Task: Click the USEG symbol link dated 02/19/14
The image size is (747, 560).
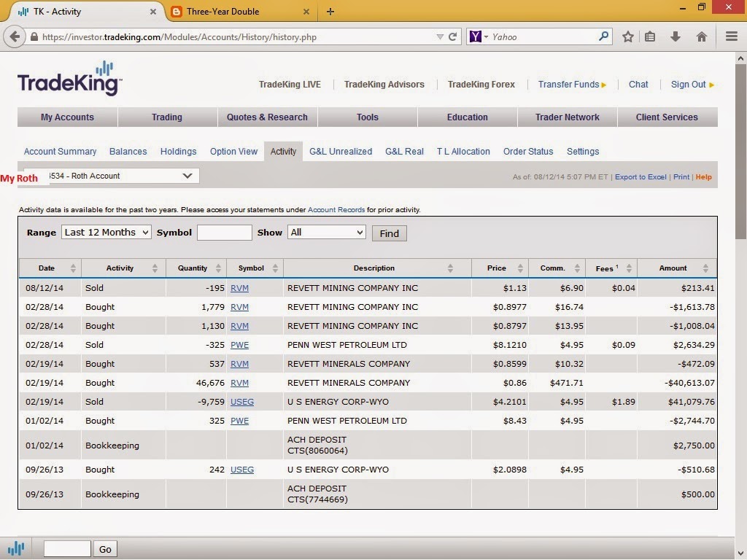Action: [242, 402]
